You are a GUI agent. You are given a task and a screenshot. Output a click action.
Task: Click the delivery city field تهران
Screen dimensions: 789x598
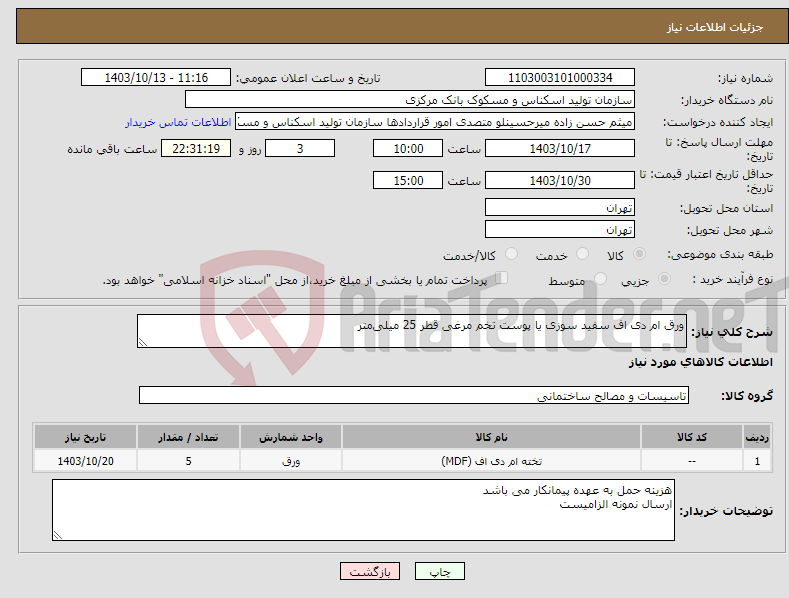point(560,230)
